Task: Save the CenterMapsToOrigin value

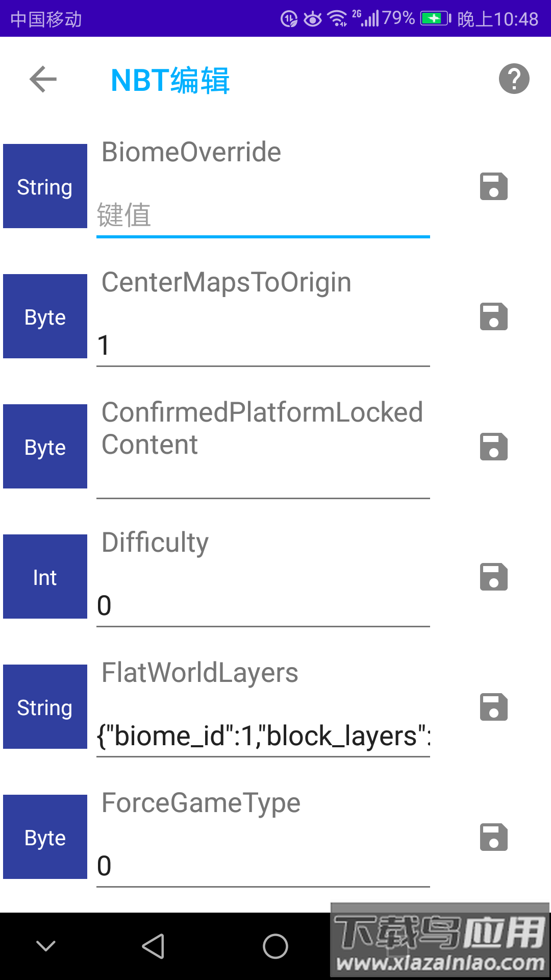Action: click(x=493, y=316)
